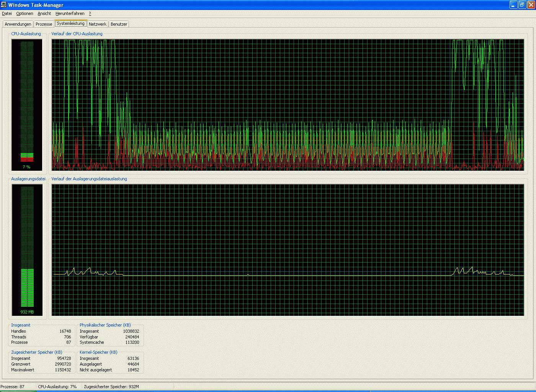Viewport: 536px width, 392px height.
Task: Show the Benutzer tab
Action: coord(119,24)
